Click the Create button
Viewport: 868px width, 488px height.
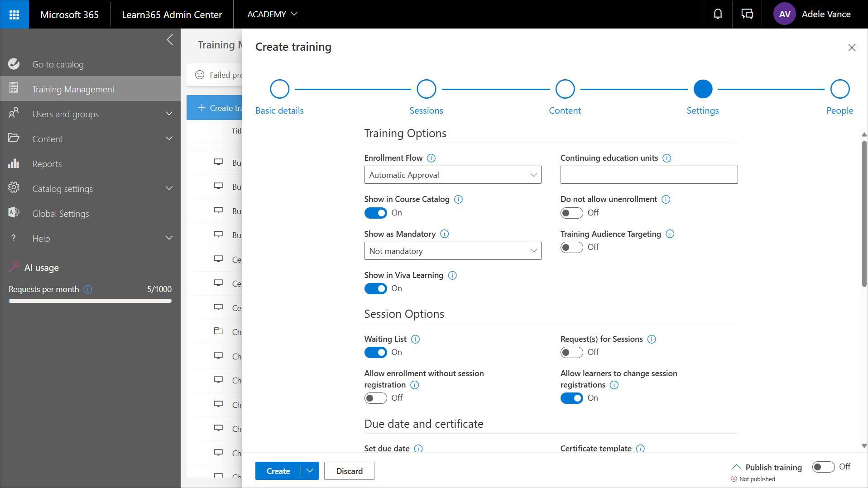tap(278, 471)
